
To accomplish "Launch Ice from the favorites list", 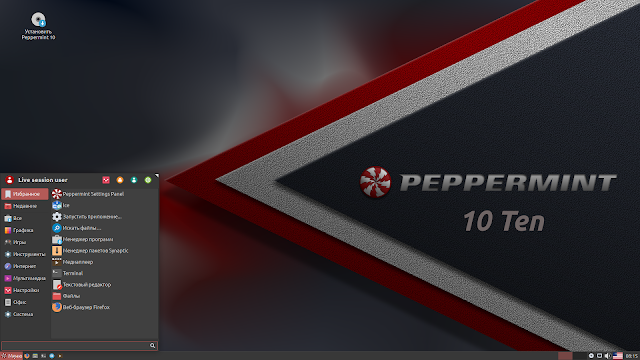I will click(x=104, y=205).
